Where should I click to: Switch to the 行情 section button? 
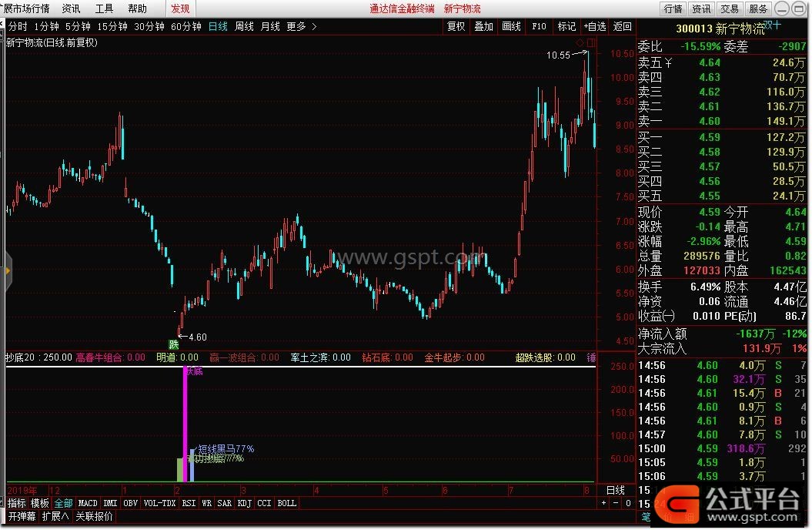[673, 8]
